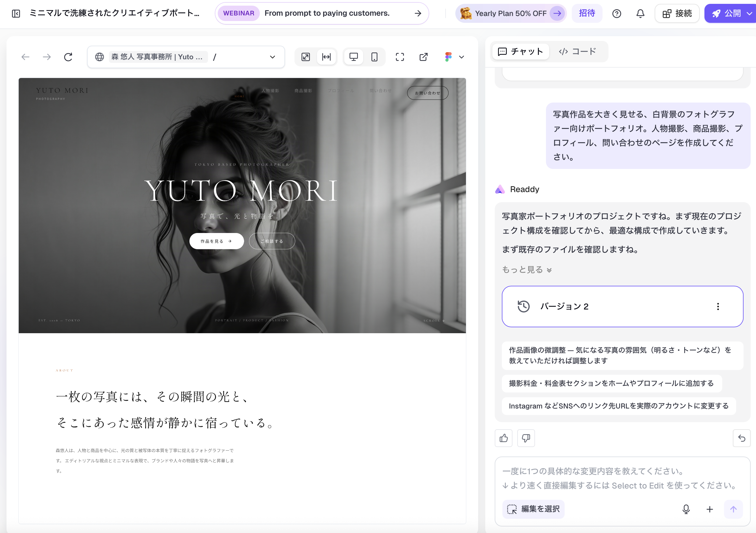Image resolution: width=756 pixels, height=533 pixels.
Task: Open 人物撮影 nav link in preview
Action: coord(270,91)
